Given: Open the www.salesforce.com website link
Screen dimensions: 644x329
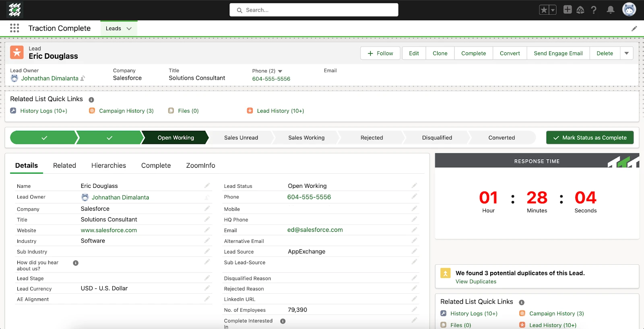Looking at the screenshot, I should click(x=109, y=230).
